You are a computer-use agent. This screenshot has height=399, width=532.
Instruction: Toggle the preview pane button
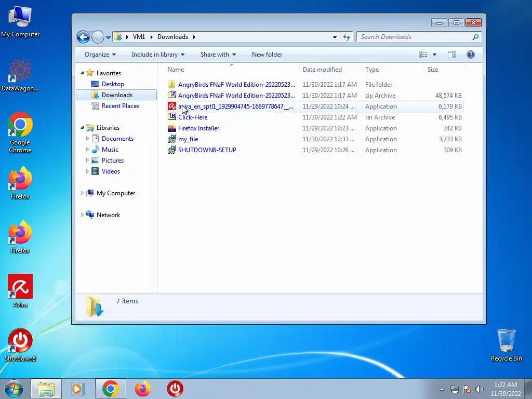(452, 55)
